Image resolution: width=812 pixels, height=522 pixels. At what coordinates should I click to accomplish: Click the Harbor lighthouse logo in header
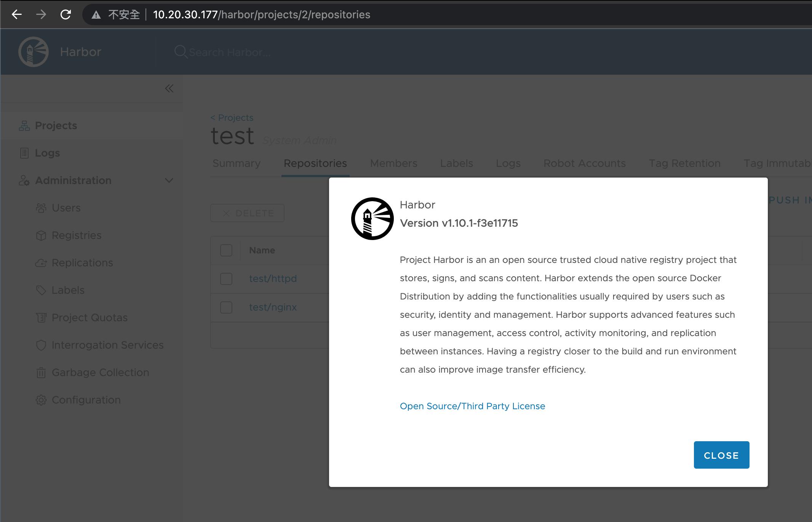pyautogui.click(x=34, y=52)
